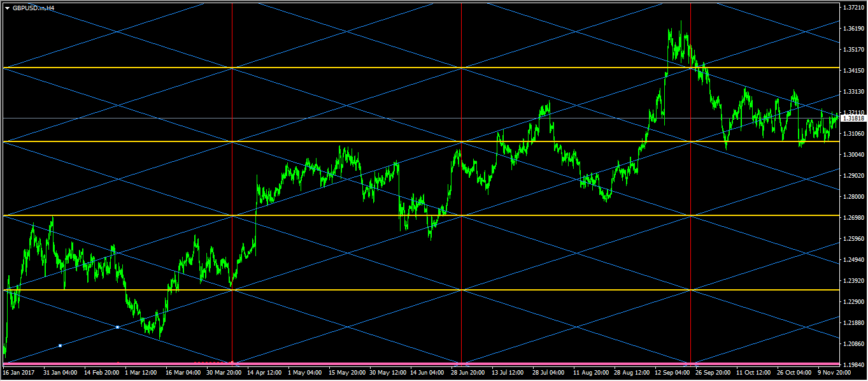
Task: Click price label 1.22900 on the scale
Action: click(852, 301)
